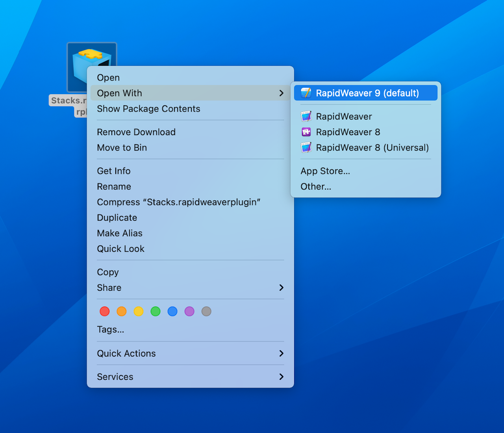Viewport: 504px width, 433px height.
Task: Choose Rename from the menu
Action: 114,186
